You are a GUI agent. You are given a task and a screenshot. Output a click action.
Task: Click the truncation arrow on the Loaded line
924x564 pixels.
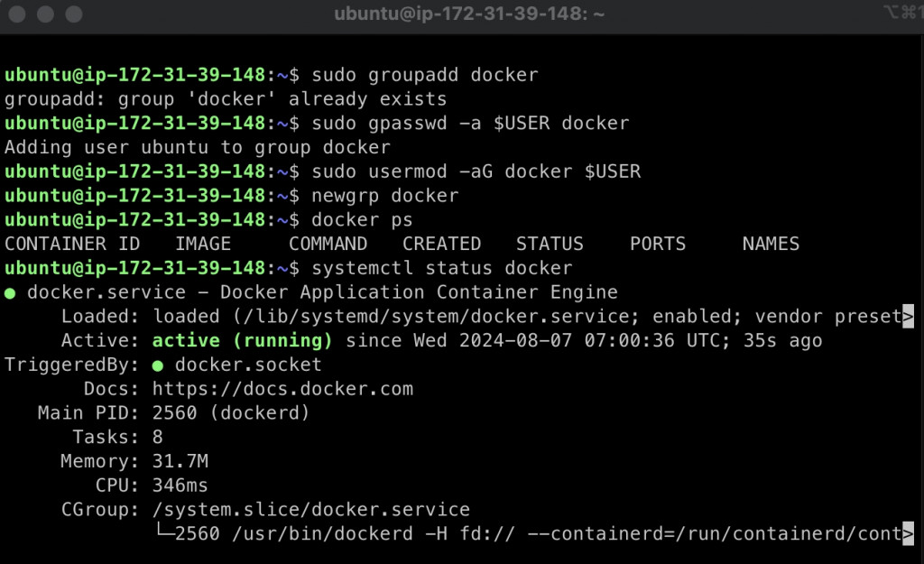pyautogui.click(x=908, y=317)
